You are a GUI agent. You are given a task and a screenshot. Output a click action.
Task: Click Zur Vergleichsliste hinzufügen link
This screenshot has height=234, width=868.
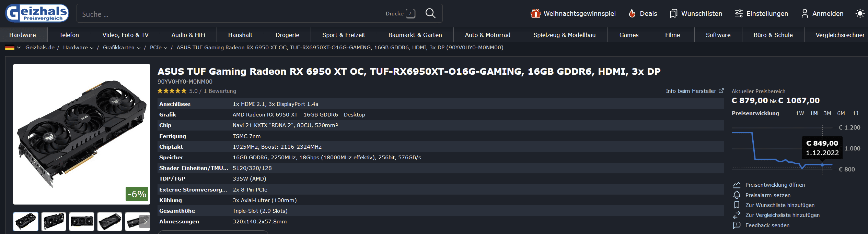click(783, 215)
